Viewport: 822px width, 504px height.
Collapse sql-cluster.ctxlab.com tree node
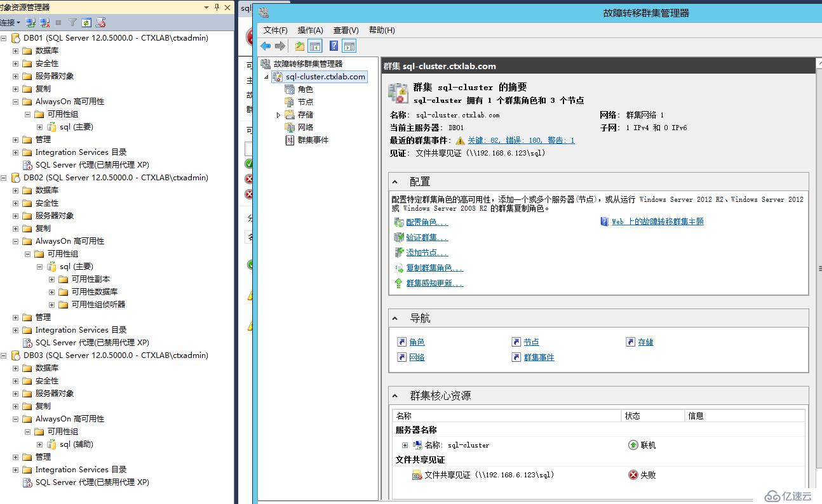coord(267,77)
